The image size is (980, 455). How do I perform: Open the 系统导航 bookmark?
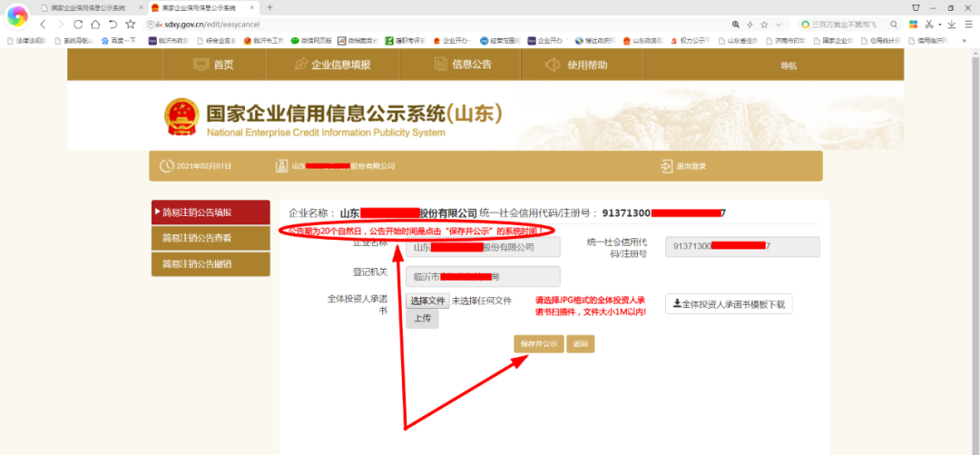(x=73, y=41)
